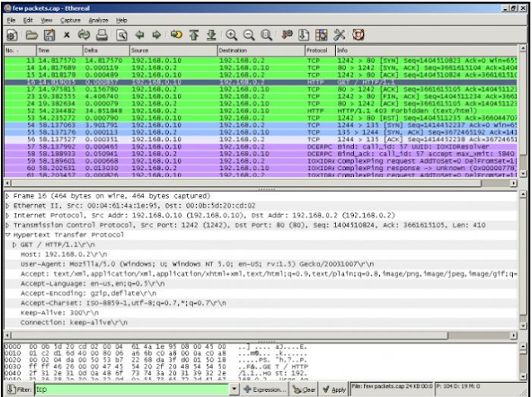Open the Help menu
Viewport: 532px width, 397px height.
(x=121, y=20)
